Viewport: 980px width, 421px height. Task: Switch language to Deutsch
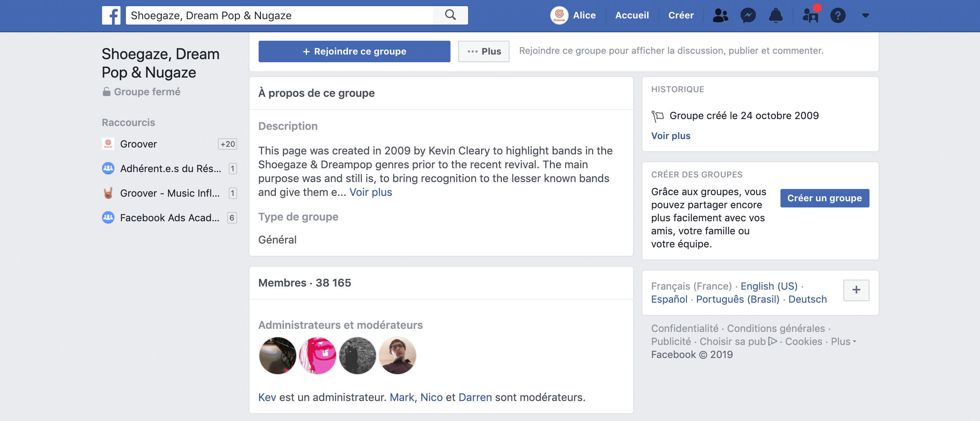[x=808, y=299]
